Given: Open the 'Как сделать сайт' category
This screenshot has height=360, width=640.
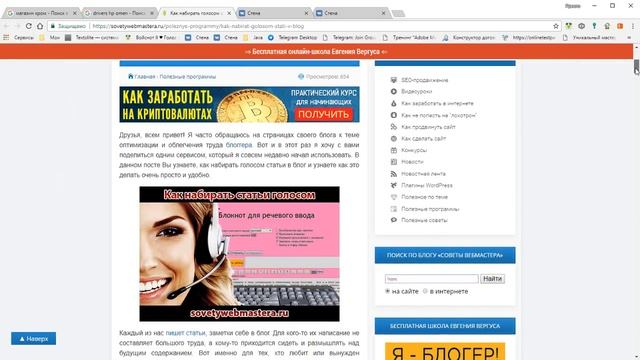Looking at the screenshot, I should point(424,139).
